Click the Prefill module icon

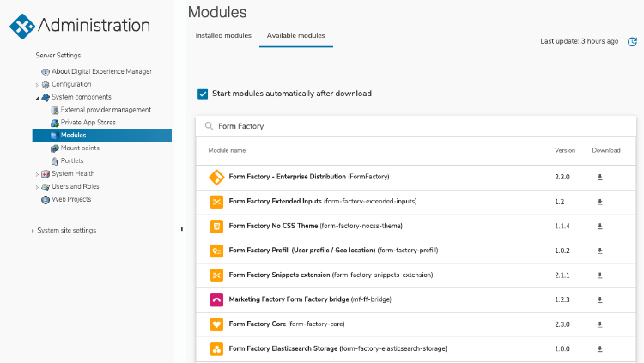216,251
